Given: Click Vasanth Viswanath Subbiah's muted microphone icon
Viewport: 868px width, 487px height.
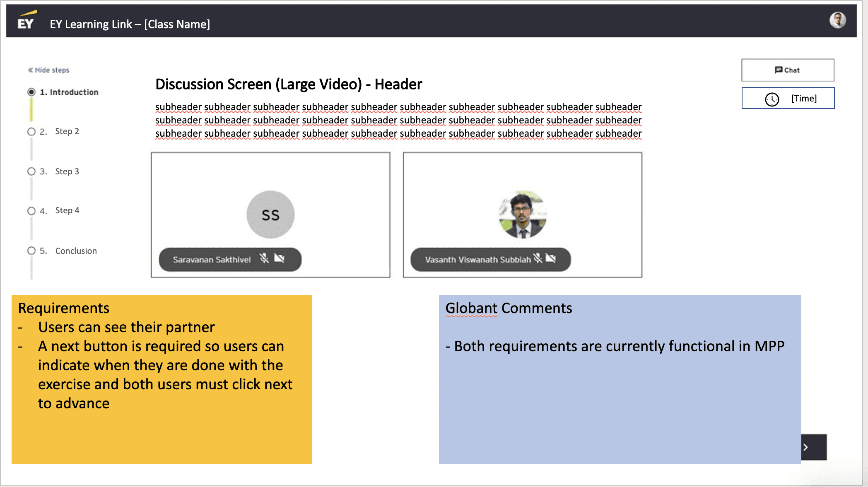Looking at the screenshot, I should [538, 259].
